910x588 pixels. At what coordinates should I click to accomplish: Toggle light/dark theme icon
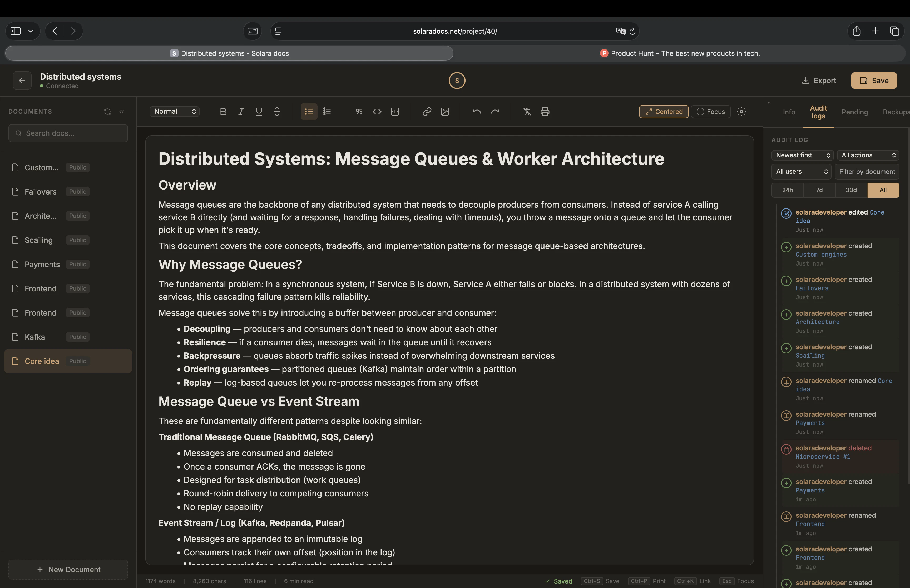coord(741,112)
